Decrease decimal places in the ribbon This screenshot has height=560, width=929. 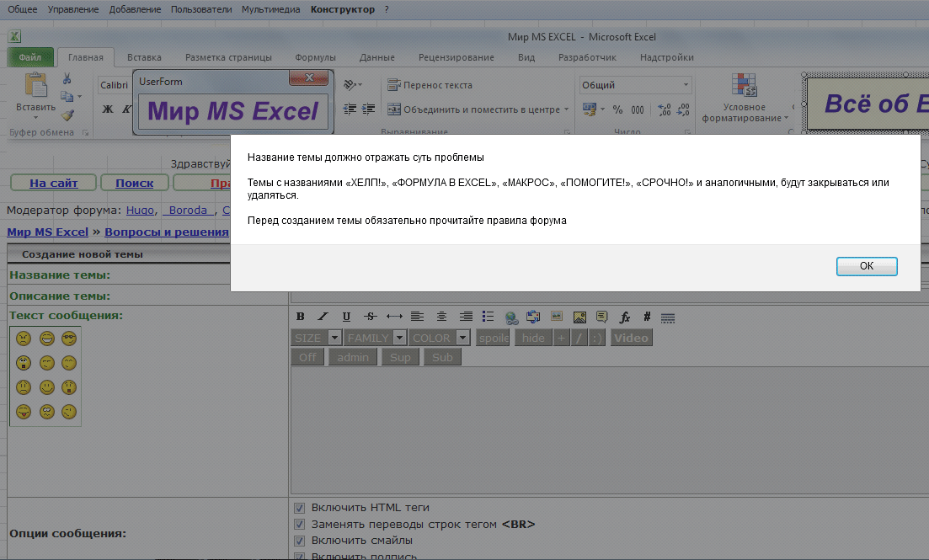pos(683,109)
